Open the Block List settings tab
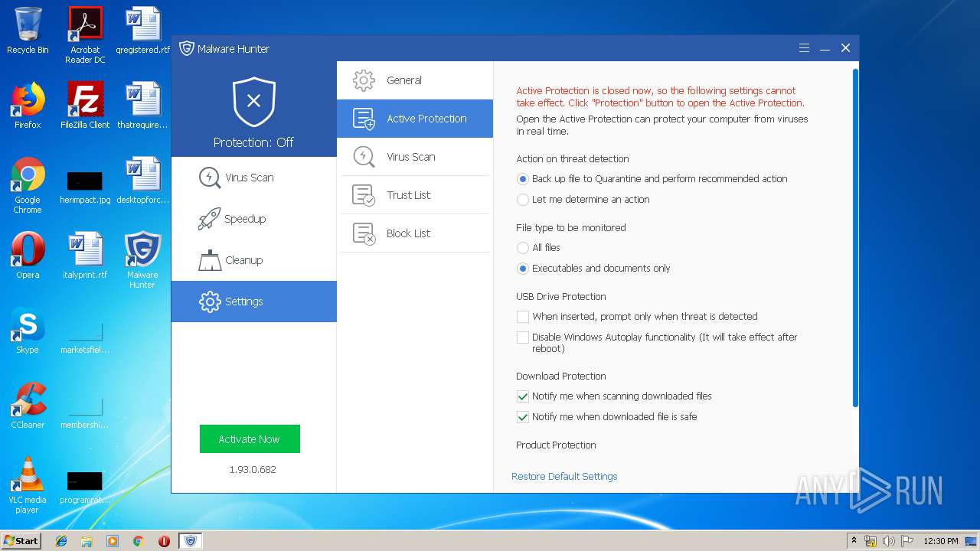This screenshot has height=551, width=980. pyautogui.click(x=415, y=233)
